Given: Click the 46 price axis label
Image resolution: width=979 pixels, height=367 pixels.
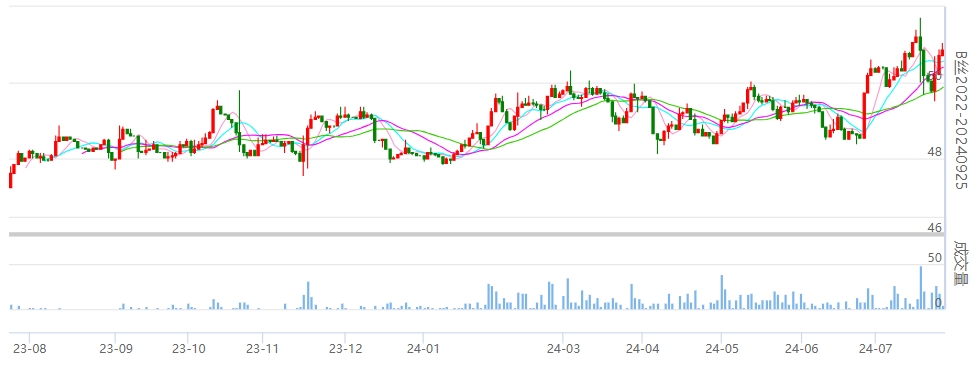Looking at the screenshot, I should coord(934,228).
